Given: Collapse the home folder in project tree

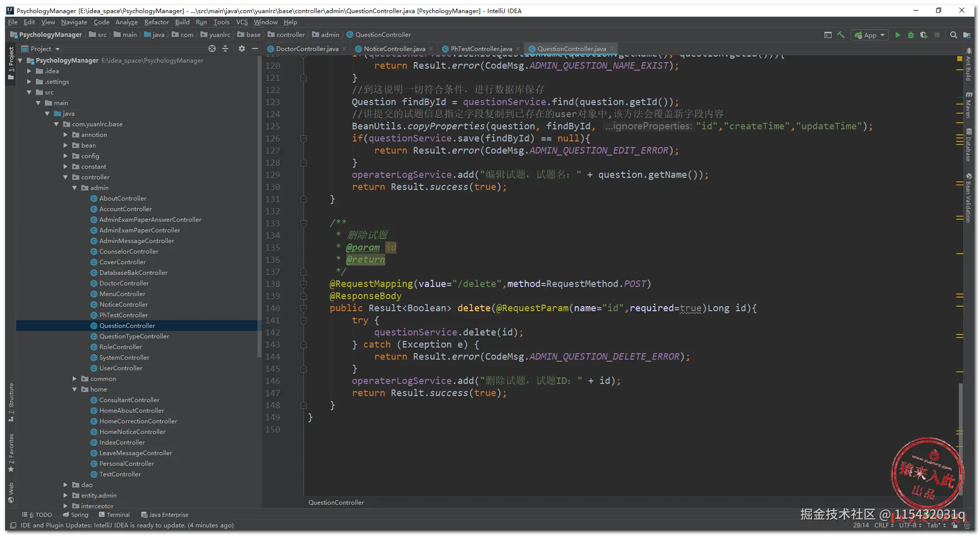Looking at the screenshot, I should point(75,389).
